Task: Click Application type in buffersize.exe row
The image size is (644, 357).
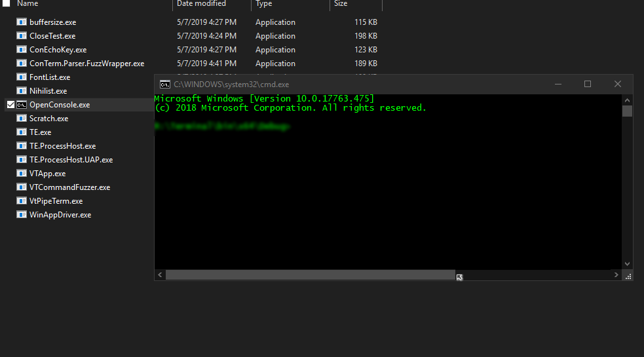Action: pos(275,22)
